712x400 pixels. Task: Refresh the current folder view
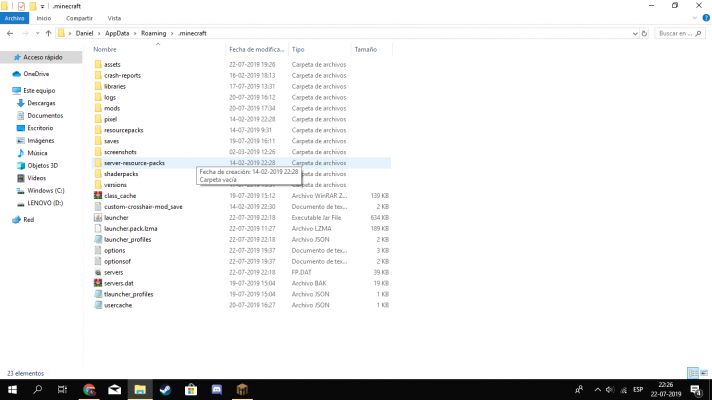(x=644, y=33)
